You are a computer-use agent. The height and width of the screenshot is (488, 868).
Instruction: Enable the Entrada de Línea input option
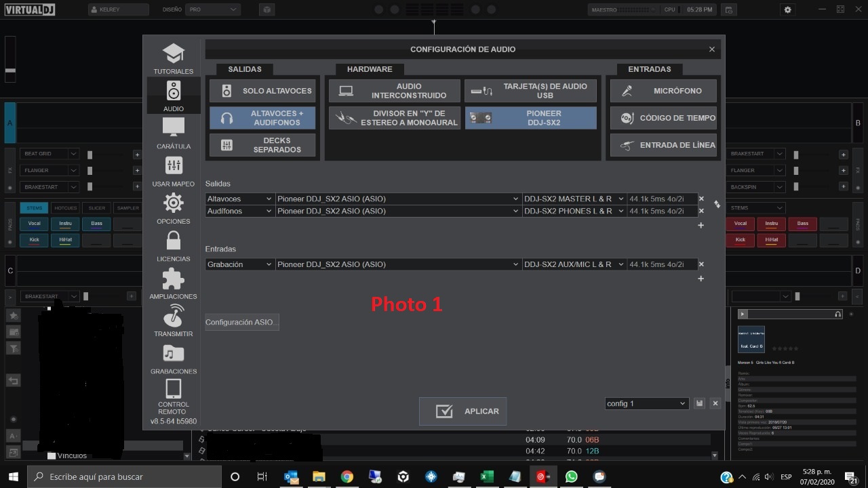pos(663,145)
